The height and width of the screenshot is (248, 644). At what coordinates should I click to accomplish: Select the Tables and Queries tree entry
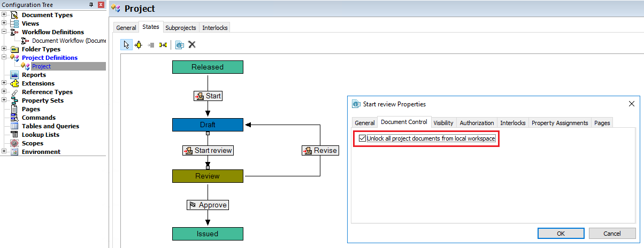point(50,126)
